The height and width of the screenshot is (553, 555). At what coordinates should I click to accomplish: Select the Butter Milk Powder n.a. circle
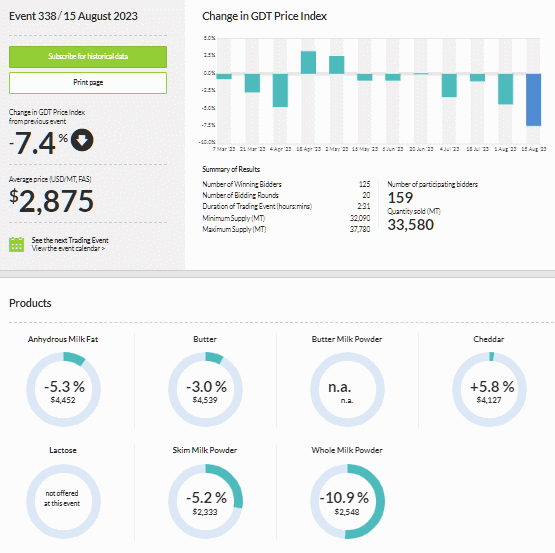click(347, 389)
